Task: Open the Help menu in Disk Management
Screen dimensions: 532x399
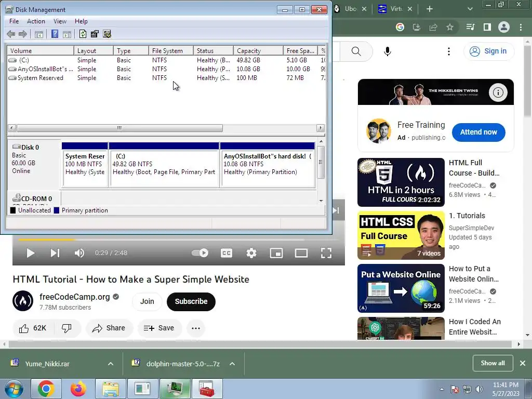Action: tap(81, 21)
